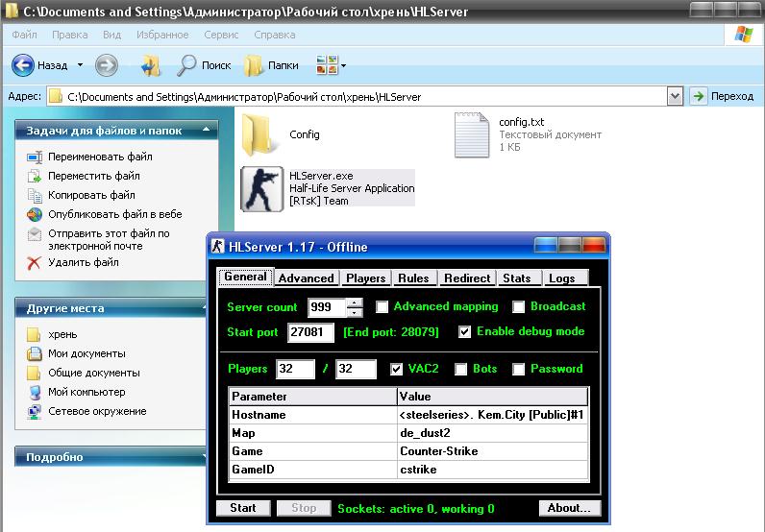The width and height of the screenshot is (765, 532).
Task: Open the Сетевое окружение icon
Action: click(x=35, y=412)
